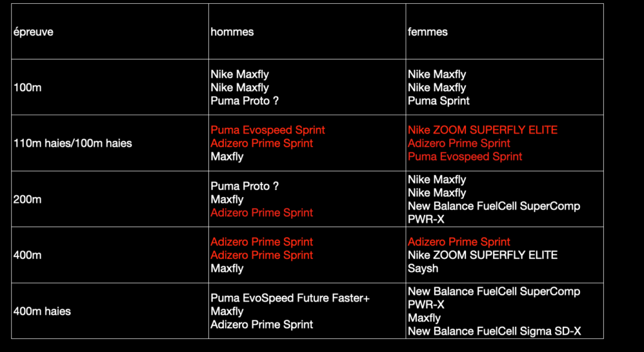Click red "Puma Evospeed Sprint" in hommes column
Viewport: 644px width, 352px height.
click(x=268, y=130)
